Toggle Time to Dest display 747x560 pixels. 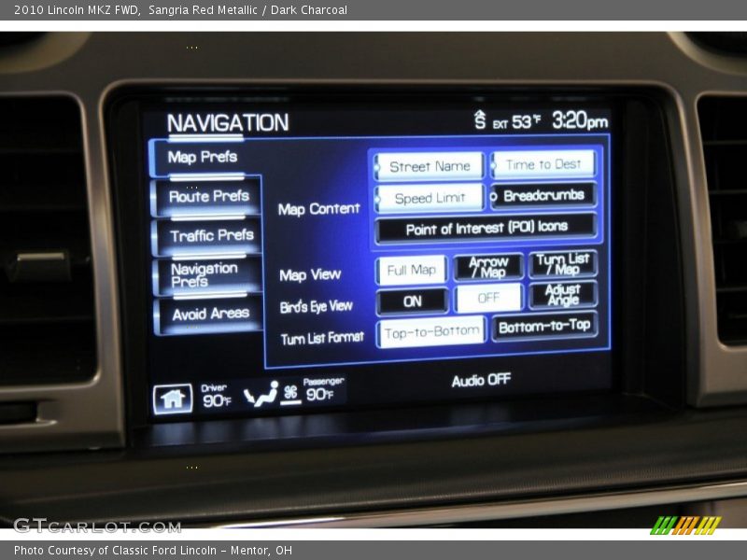(543, 164)
